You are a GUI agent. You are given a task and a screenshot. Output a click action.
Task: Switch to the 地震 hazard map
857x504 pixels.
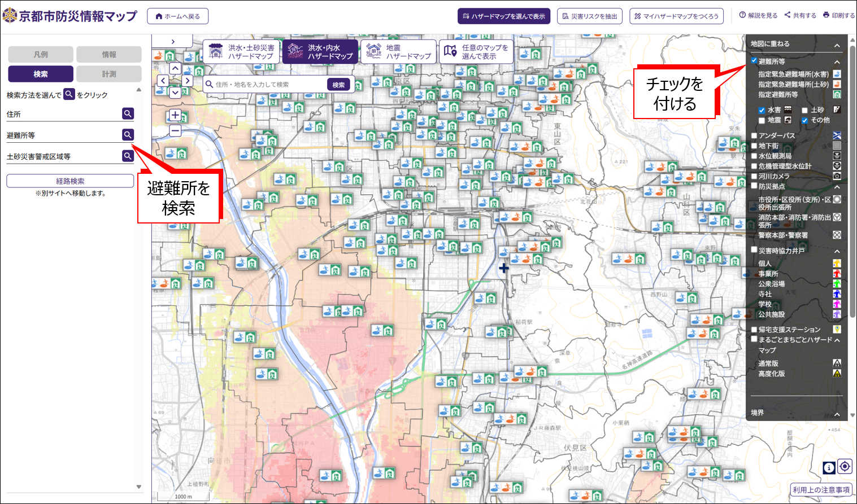pos(399,51)
